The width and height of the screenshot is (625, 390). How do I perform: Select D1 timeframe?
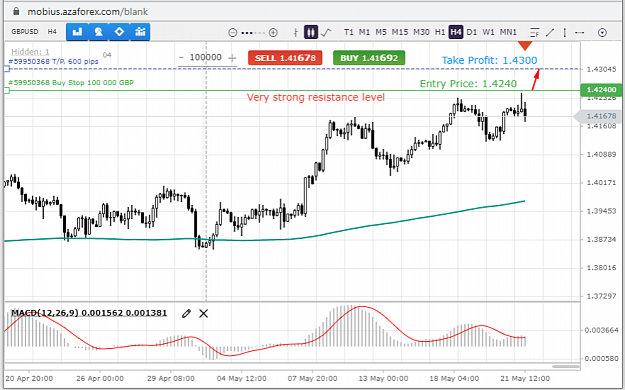472,32
